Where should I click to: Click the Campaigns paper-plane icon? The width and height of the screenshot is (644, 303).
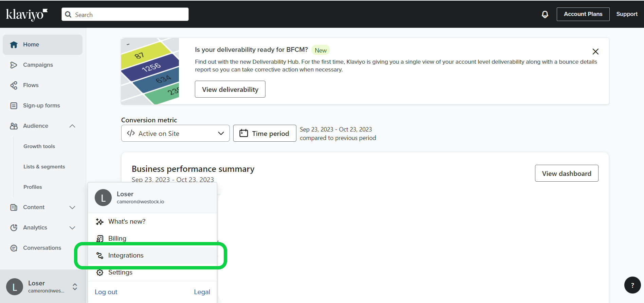14,65
